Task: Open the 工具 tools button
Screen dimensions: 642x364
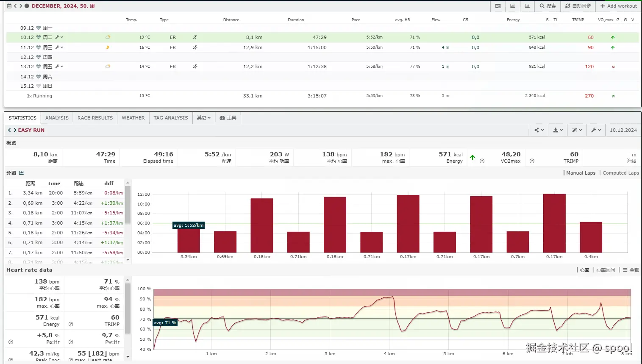Action: click(228, 118)
